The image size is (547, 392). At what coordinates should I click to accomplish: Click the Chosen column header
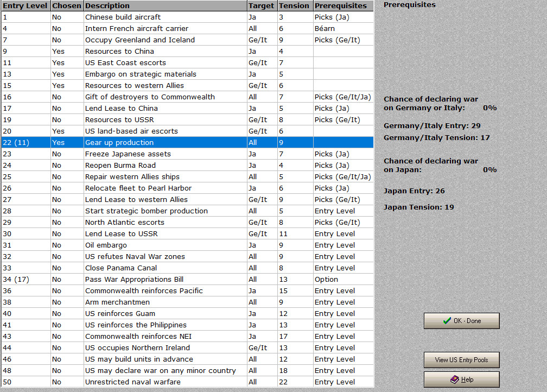pos(67,5)
